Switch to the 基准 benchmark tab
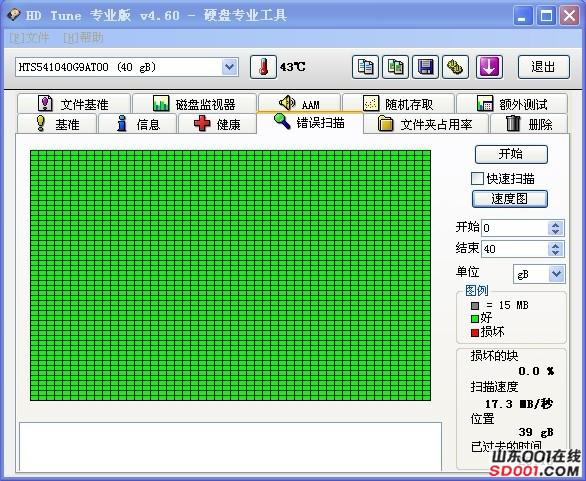The width and height of the screenshot is (586, 481). click(57, 124)
